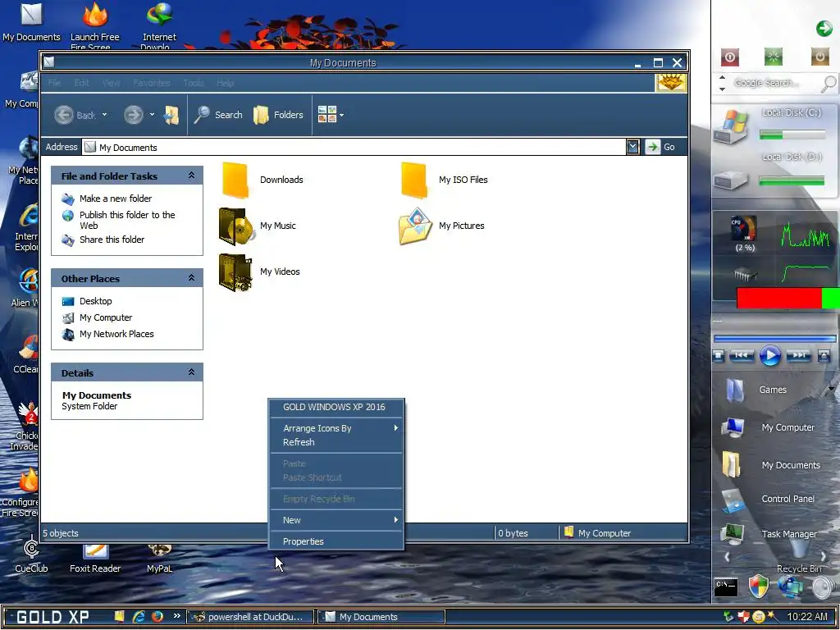Click GOLD WINDOWS XP 2016 menu entry
This screenshot has width=840, height=630.
click(x=336, y=407)
